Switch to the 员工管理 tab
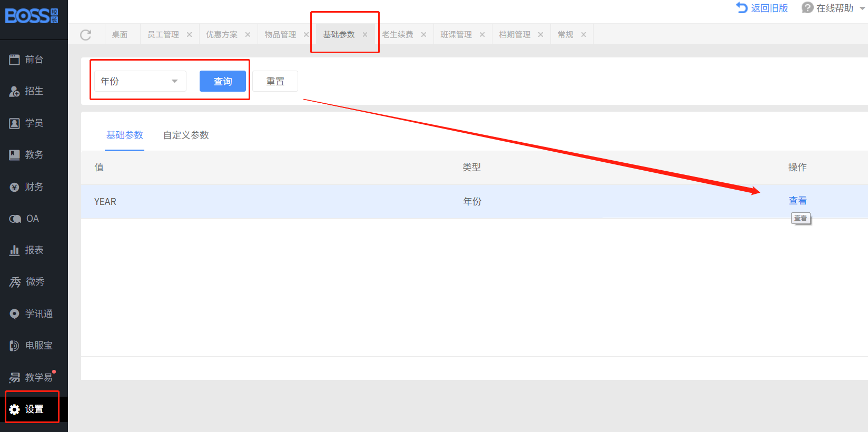The width and height of the screenshot is (868, 432). (163, 35)
